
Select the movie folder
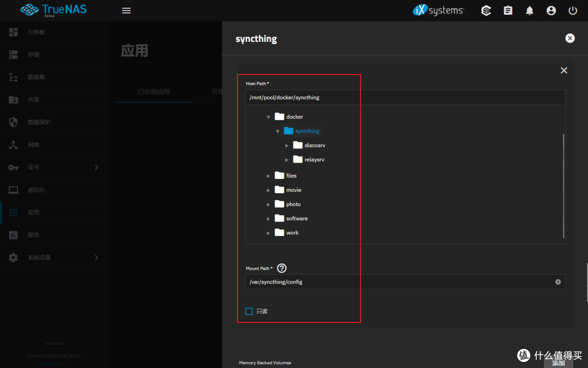pyautogui.click(x=288, y=190)
